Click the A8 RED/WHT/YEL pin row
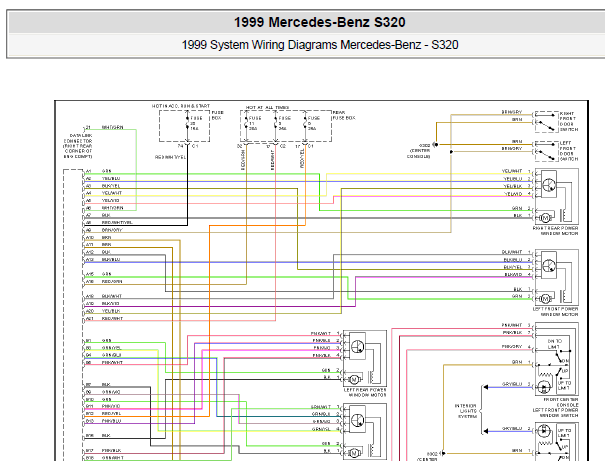 click(x=109, y=223)
